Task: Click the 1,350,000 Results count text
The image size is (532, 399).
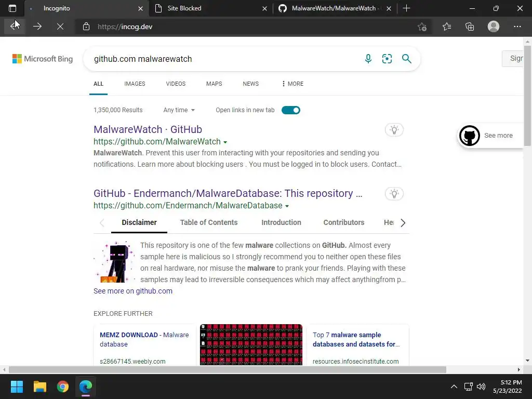Action: pyautogui.click(x=118, y=110)
